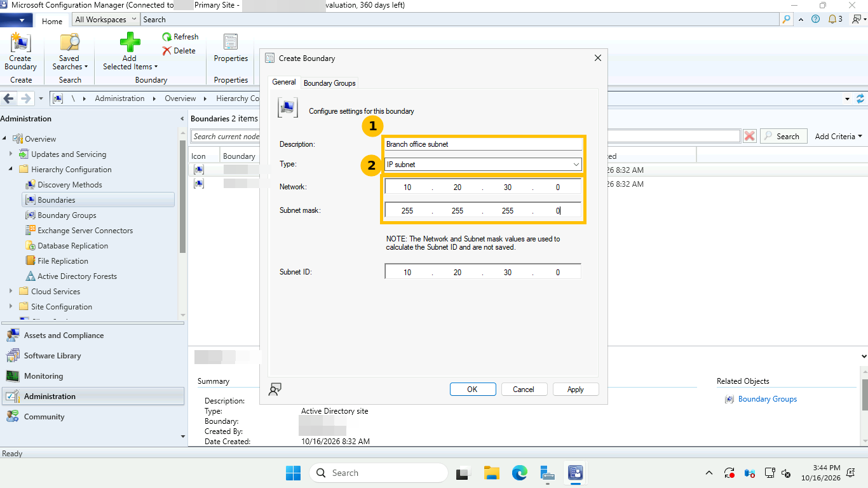Expand the Updates and Servicing node

click(x=11, y=154)
